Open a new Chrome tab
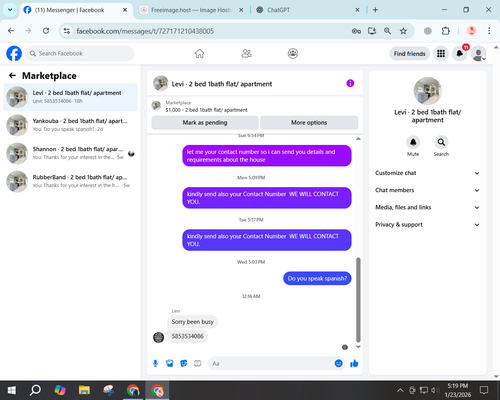 (375, 10)
